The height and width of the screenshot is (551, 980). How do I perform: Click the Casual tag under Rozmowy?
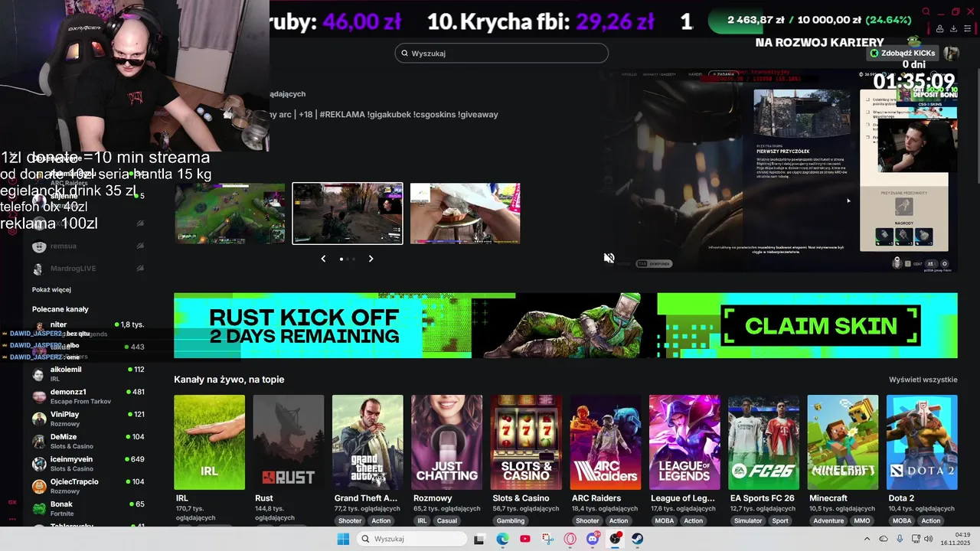pos(447,520)
